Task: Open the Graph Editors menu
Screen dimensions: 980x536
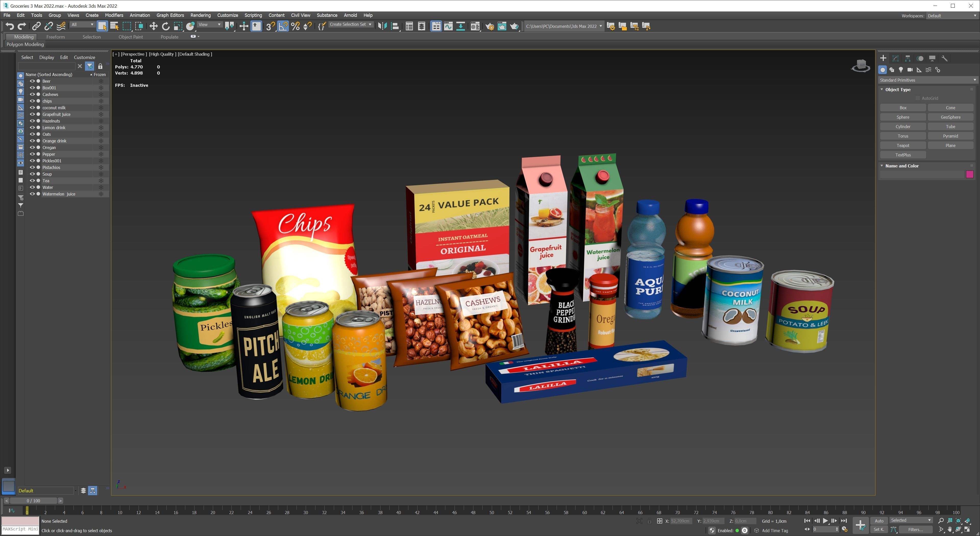Action: (170, 15)
